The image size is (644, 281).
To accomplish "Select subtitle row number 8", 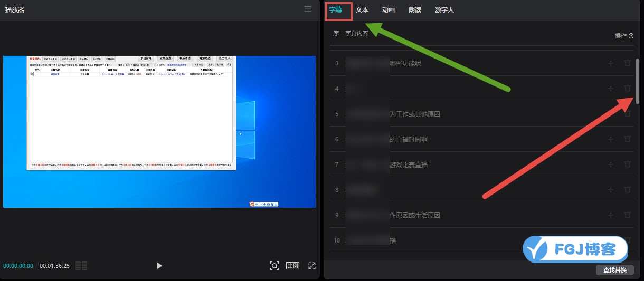I will [482, 190].
